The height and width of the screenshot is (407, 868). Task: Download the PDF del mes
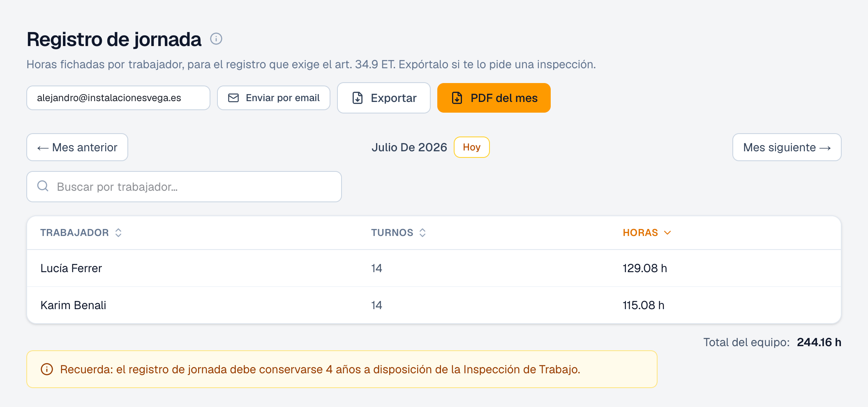coord(494,98)
